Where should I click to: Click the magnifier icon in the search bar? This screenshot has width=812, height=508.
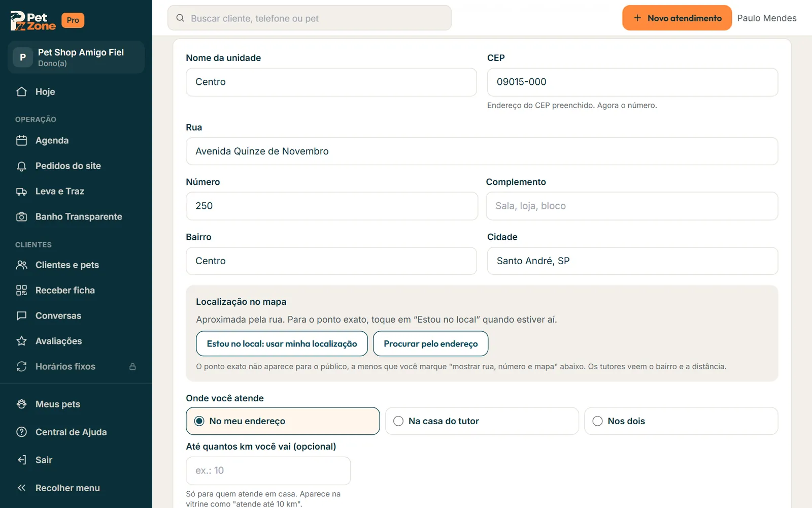180,18
